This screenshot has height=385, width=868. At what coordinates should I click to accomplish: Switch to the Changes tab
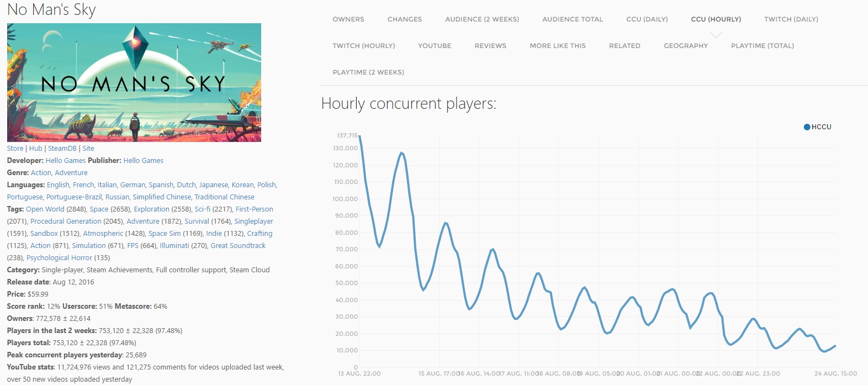(405, 19)
